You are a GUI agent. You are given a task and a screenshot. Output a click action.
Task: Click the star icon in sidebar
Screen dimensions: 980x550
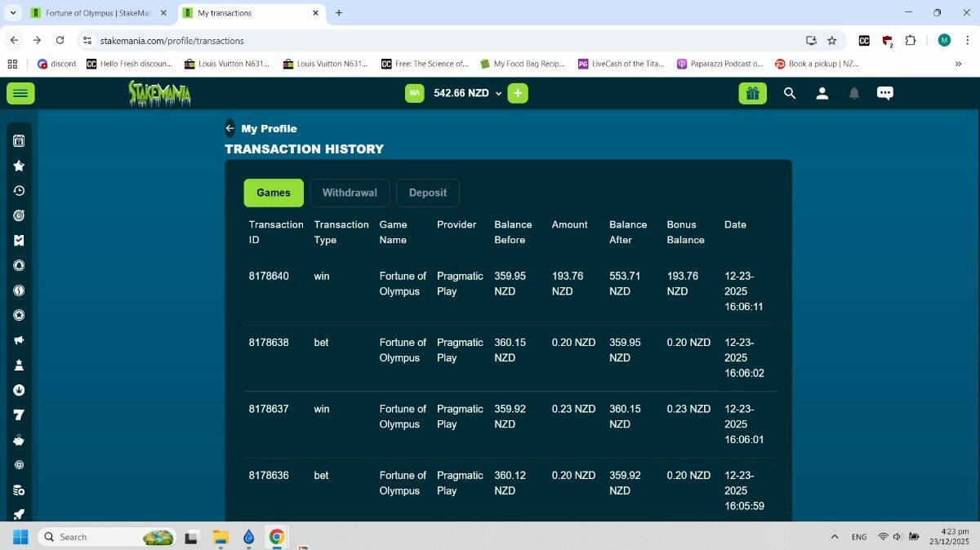19,166
